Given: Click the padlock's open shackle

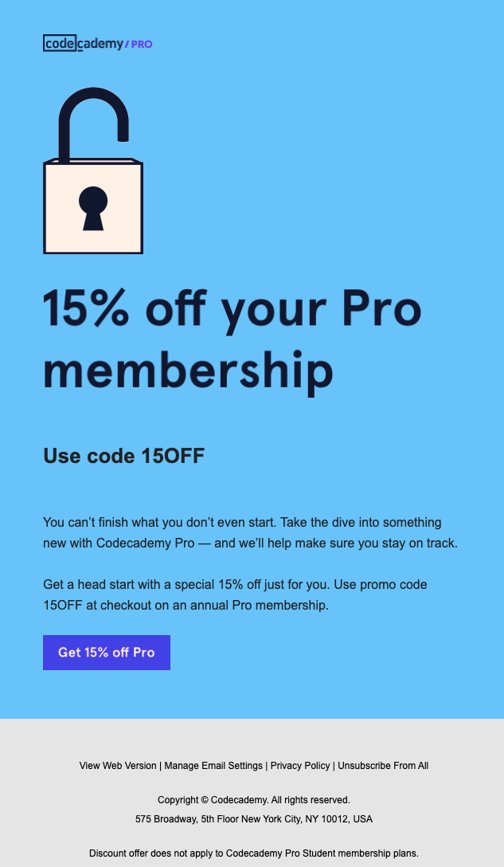Looking at the screenshot, I should (93, 123).
